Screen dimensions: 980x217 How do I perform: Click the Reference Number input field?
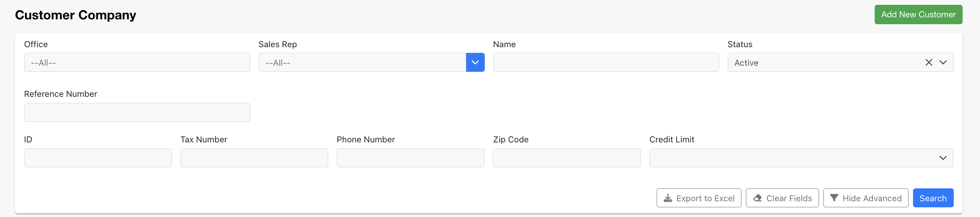click(x=137, y=112)
